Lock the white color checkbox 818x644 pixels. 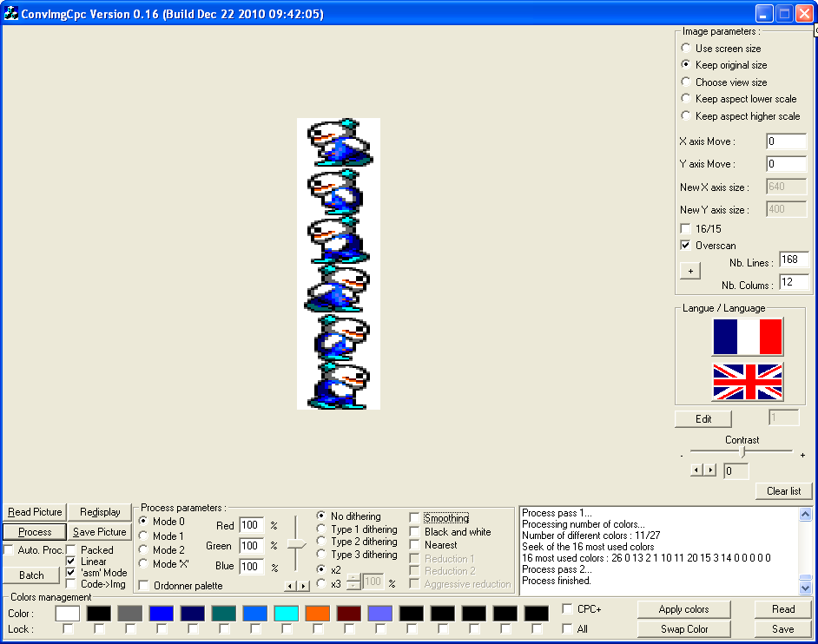pos(68,629)
